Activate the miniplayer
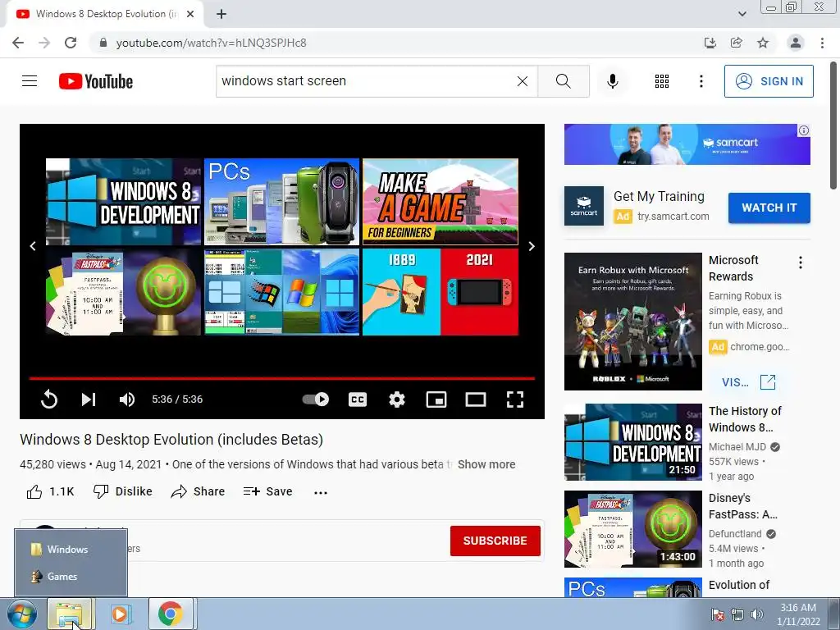 click(436, 399)
